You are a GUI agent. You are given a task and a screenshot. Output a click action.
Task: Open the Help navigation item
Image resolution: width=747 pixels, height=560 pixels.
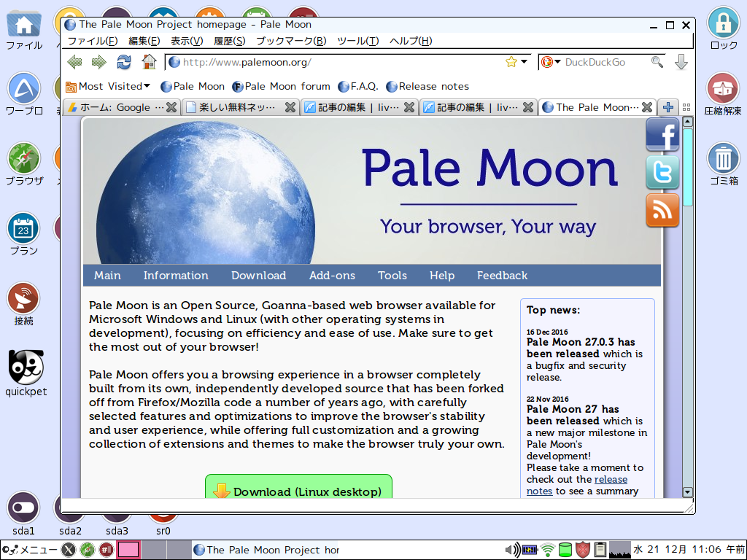442,275
